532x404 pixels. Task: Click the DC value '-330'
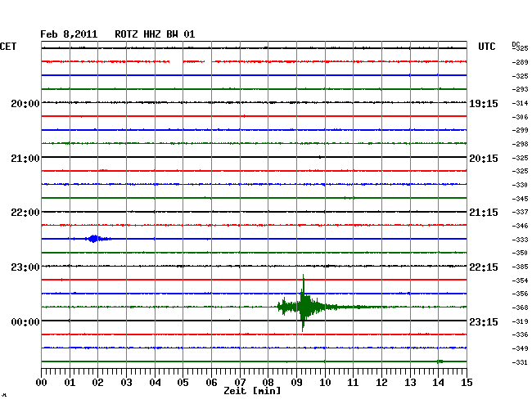coord(520,185)
